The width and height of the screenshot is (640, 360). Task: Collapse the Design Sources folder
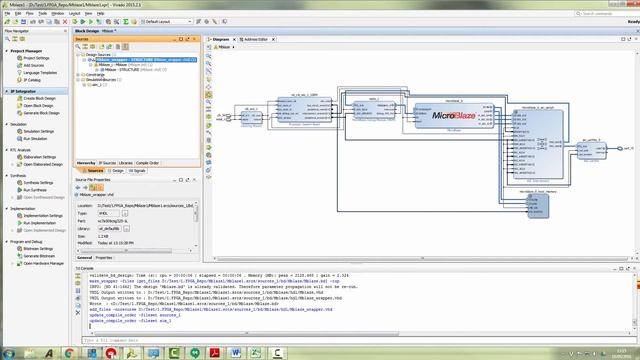tap(78, 54)
